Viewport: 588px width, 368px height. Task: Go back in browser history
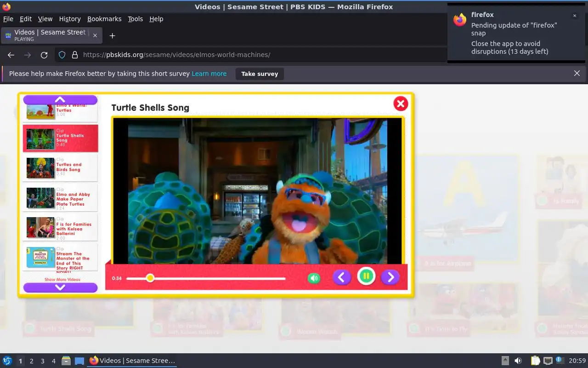point(11,55)
